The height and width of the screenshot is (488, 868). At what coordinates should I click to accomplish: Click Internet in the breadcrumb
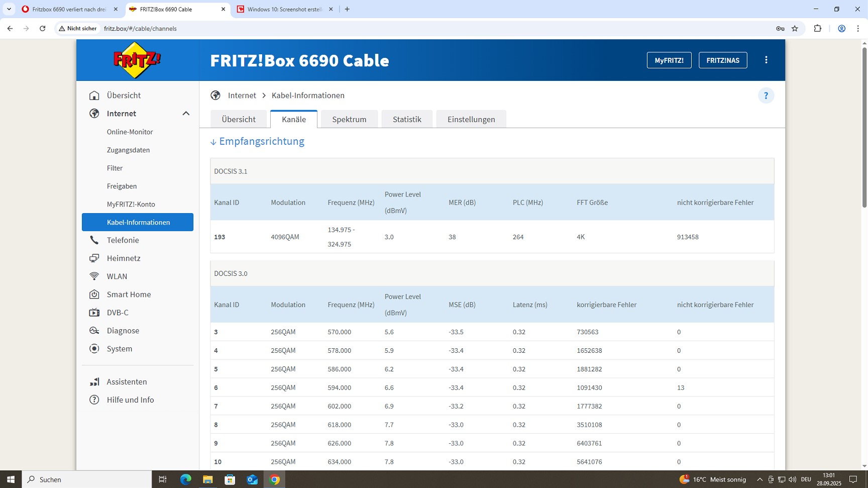[242, 95]
